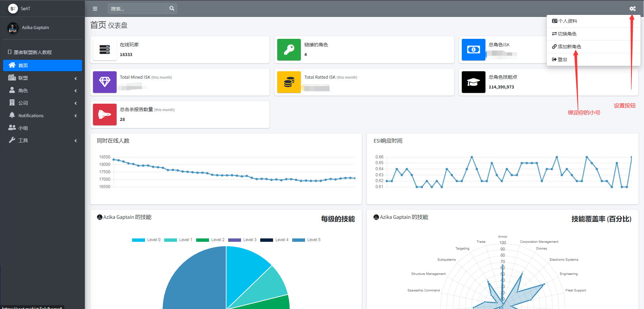Click the SeAT logo badge
Screen dimensions: 644x309
point(13,9)
